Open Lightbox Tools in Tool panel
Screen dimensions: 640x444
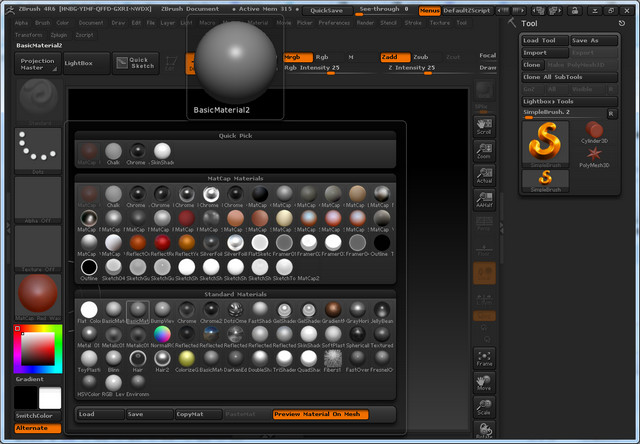tap(570, 101)
